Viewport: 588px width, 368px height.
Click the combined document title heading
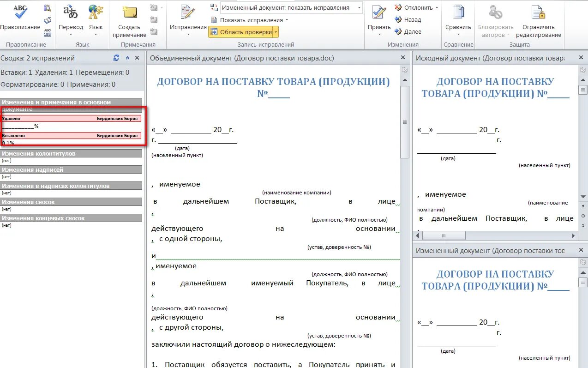273,88
